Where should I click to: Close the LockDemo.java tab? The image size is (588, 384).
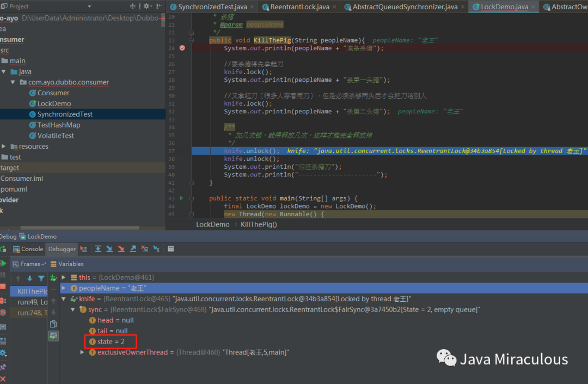point(533,7)
